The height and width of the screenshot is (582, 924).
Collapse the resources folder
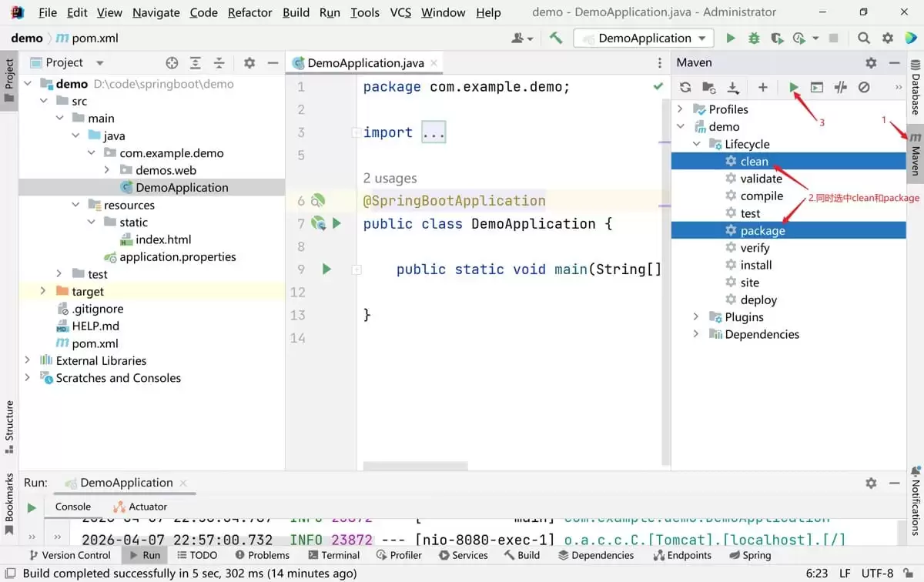point(75,205)
